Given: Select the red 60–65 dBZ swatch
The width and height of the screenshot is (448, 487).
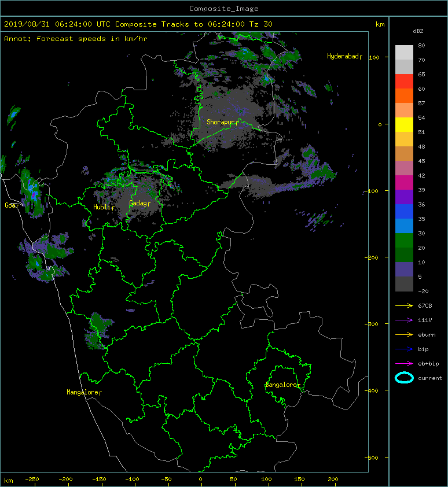Looking at the screenshot, I should [x=404, y=81].
